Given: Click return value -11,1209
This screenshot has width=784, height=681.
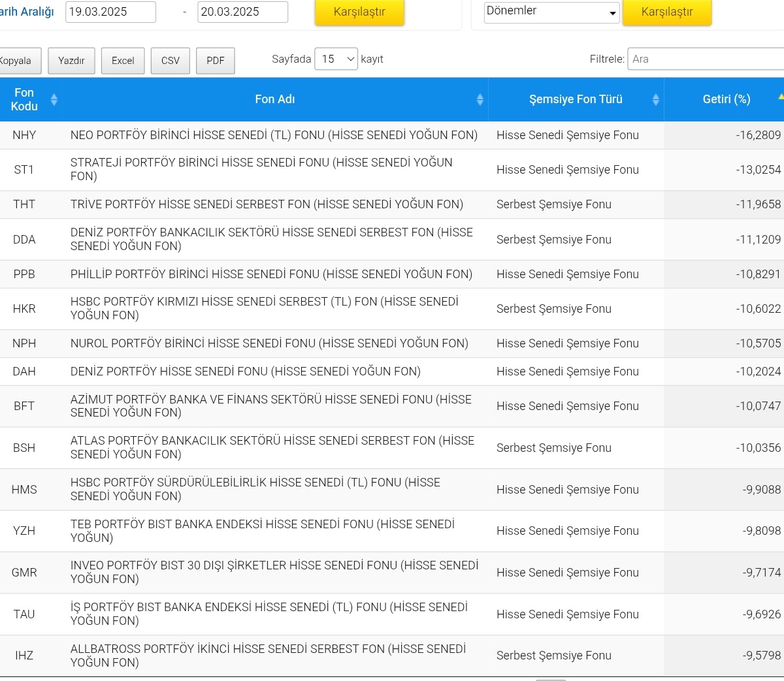Looking at the screenshot, I should click(758, 240).
